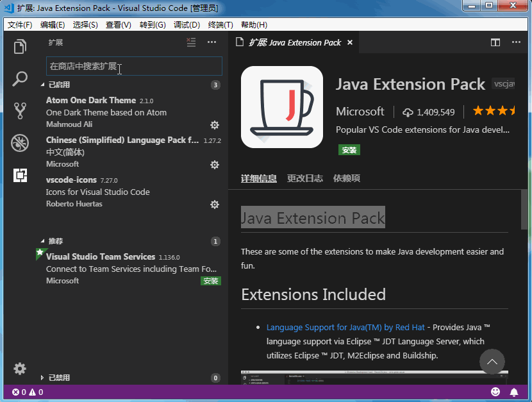
Task: Open the notifications bell
Action: [514, 392]
